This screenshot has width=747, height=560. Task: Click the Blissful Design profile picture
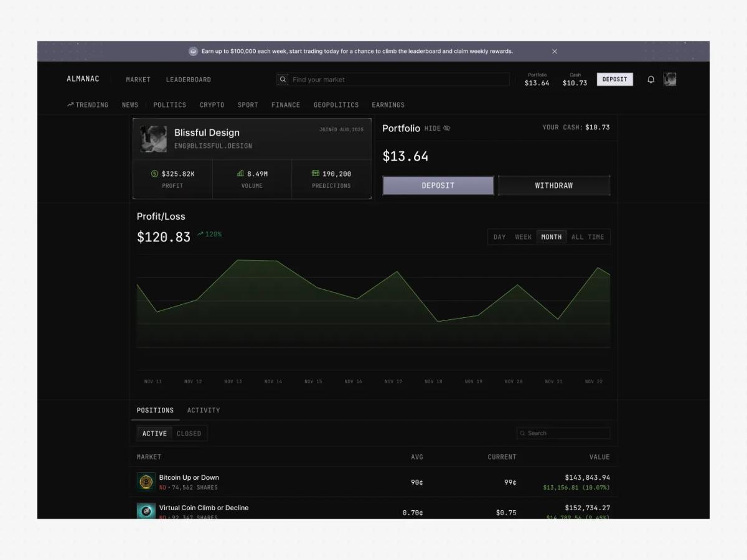[154, 139]
